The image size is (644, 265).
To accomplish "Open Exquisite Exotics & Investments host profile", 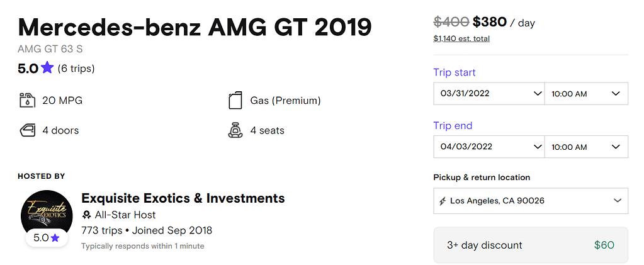I will [x=183, y=198].
